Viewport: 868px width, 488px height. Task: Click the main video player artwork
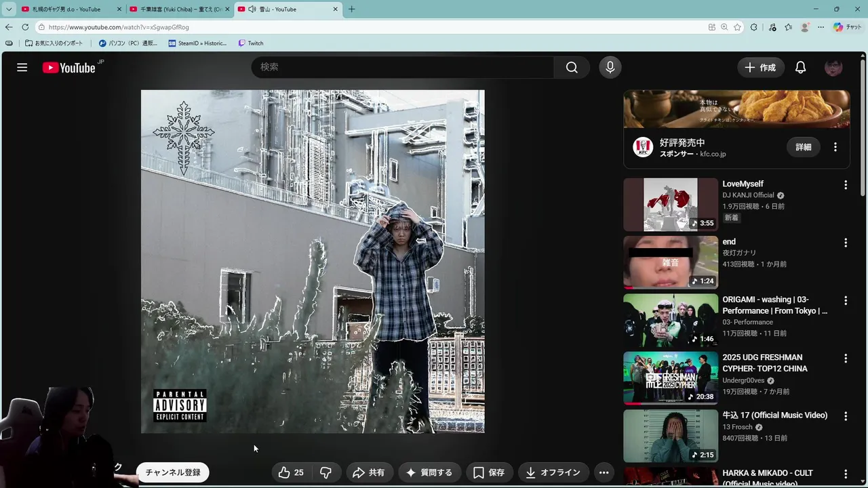(x=313, y=262)
